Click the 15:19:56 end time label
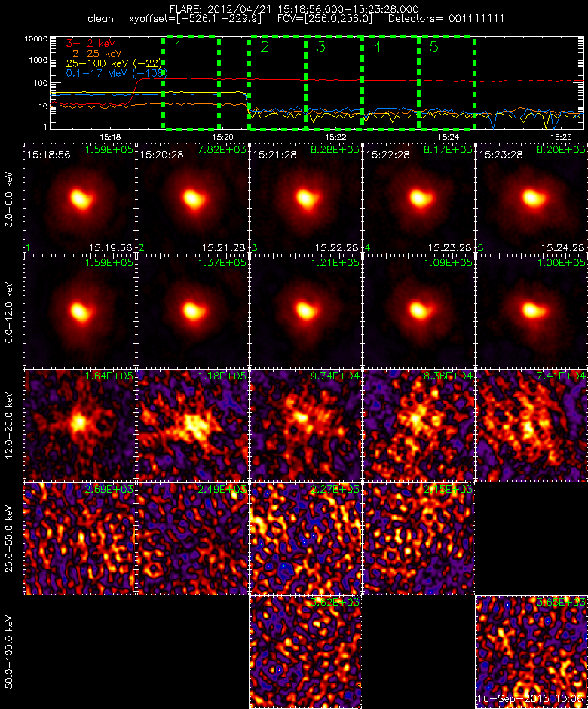This screenshot has width=588, height=709. (111, 248)
